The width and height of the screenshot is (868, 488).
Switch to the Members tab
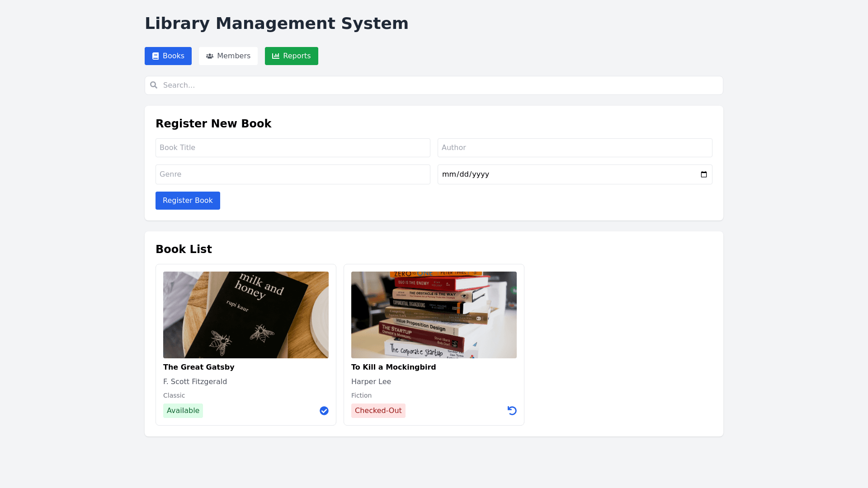pos(228,56)
